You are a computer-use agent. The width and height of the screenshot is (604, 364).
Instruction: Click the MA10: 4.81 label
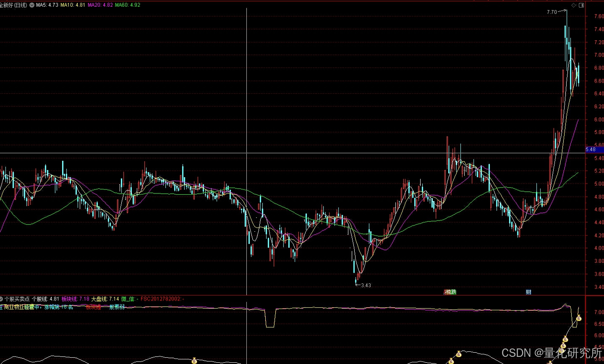tap(73, 5)
